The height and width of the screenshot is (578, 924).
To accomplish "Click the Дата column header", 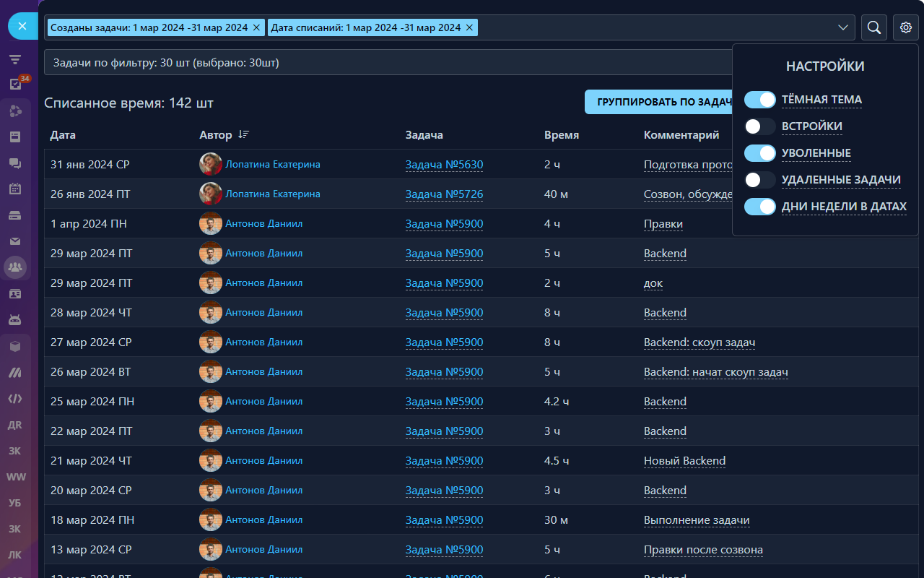I will 63,135.
